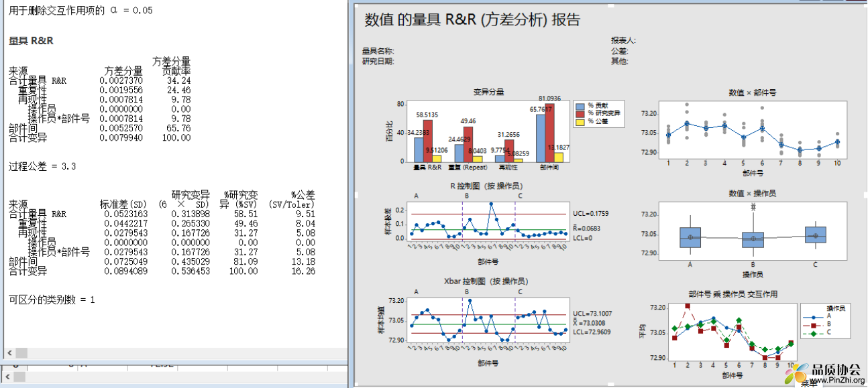The height and width of the screenshot is (388, 868).
Task: Click the bold 量具 R&R heading in session
Action: pyautogui.click(x=31, y=40)
